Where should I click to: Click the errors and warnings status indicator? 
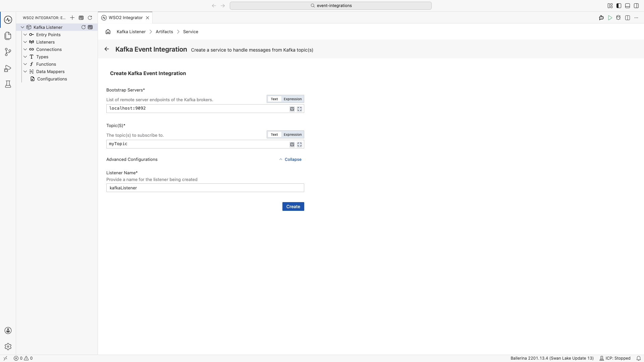pyautogui.click(x=23, y=358)
